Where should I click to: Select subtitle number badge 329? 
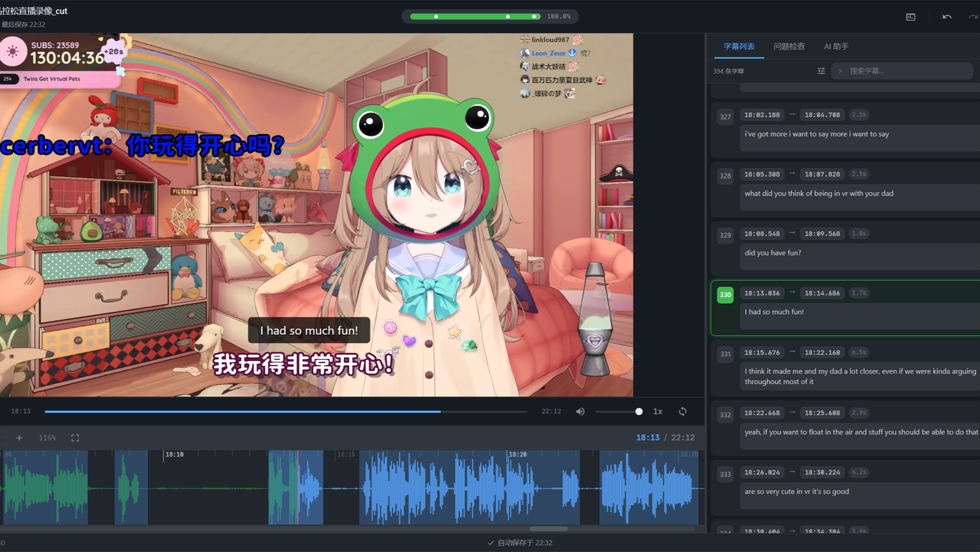pyautogui.click(x=725, y=235)
